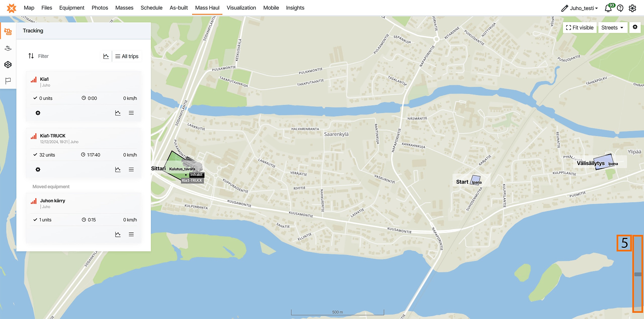The image size is (644, 319).
Task: Open map settings gear near Streets
Action: point(635,27)
